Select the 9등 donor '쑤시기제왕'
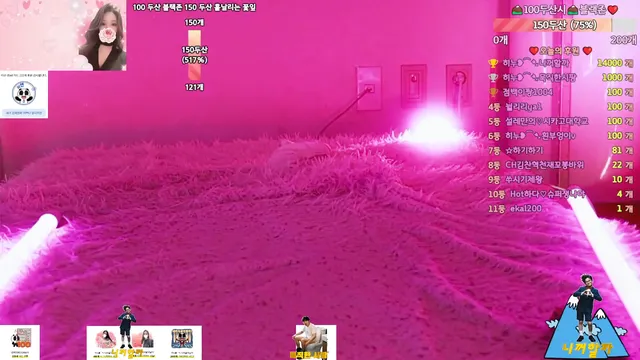Image resolution: width=640 pixels, height=360 pixels. click(x=524, y=180)
